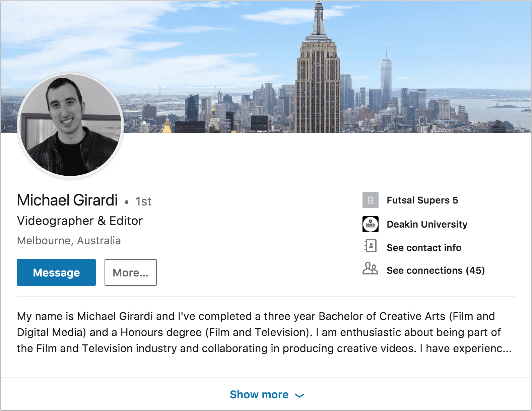Click the truncated profile summary paragraph
Viewport: 532px width, 411px height.
[x=265, y=332]
